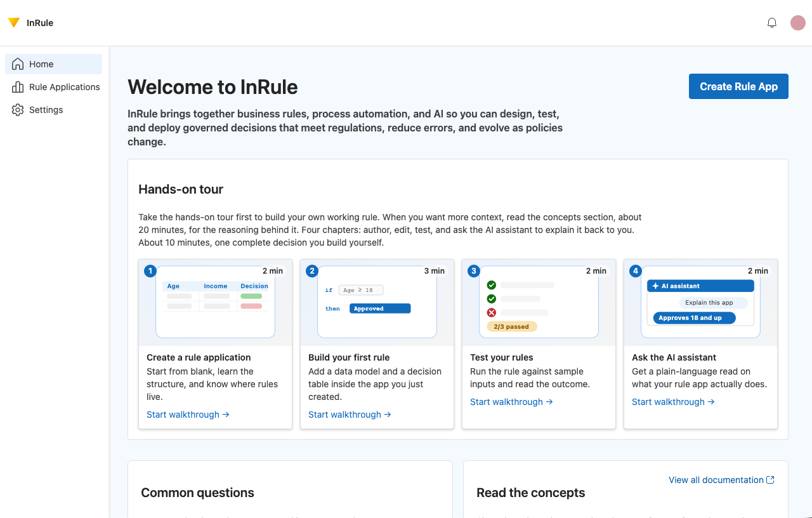Click the Explain this app bubble
This screenshot has height=518, width=812.
[713, 303]
